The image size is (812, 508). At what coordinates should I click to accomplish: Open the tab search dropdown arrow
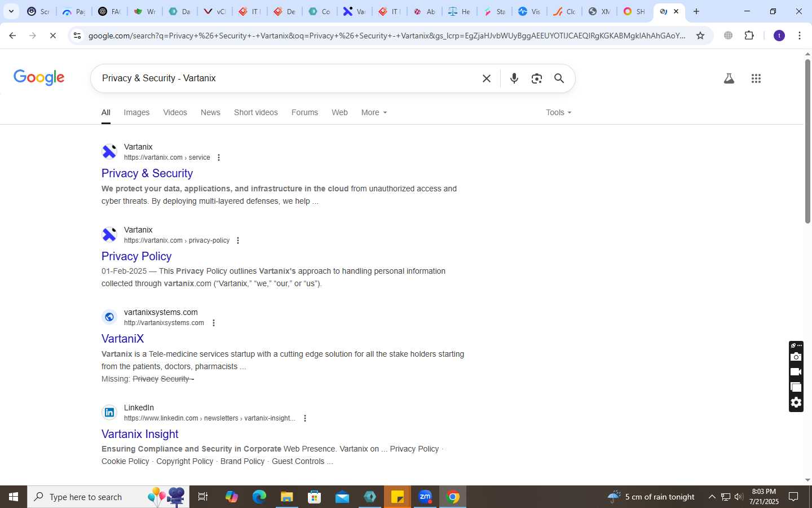coord(11,11)
